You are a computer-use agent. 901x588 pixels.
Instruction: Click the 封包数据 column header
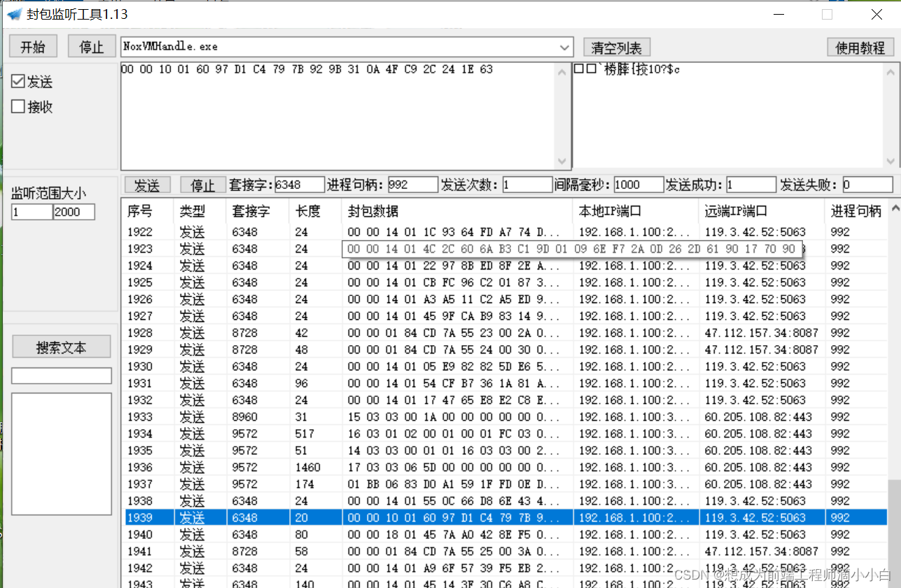[371, 211]
